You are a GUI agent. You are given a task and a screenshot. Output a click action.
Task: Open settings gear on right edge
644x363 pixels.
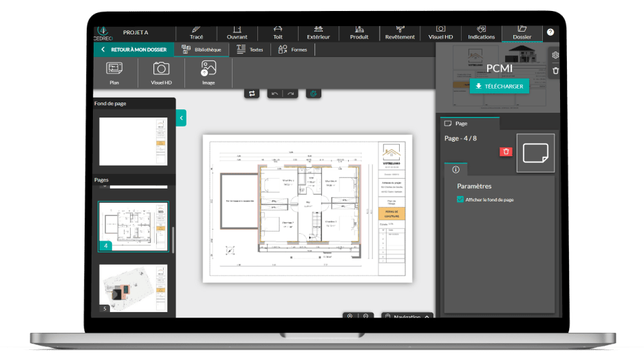555,55
